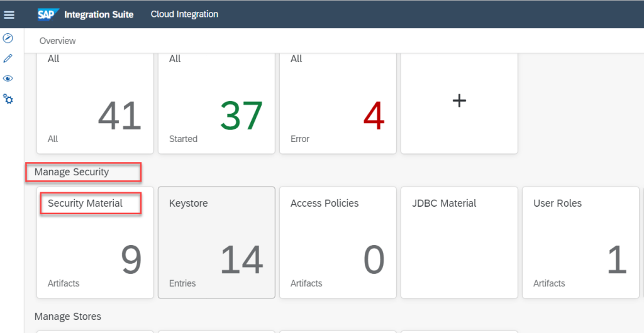Open the Keystore entries tile

tap(216, 242)
